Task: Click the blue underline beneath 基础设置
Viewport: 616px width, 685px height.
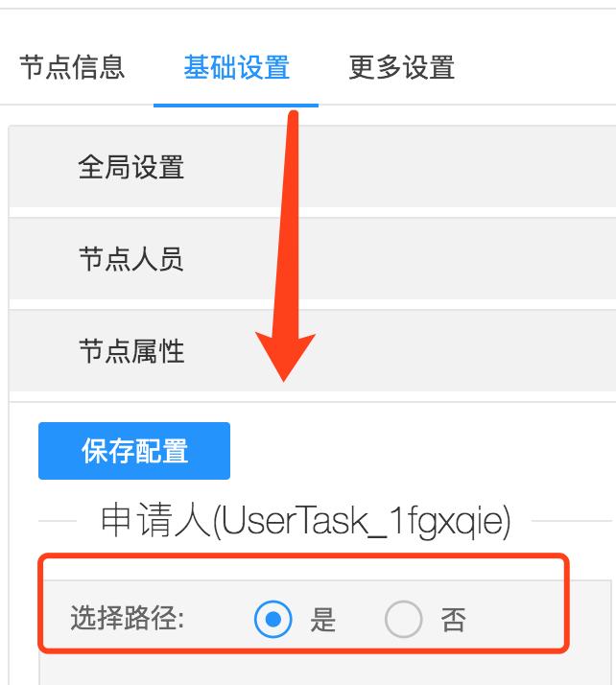Action: [x=236, y=106]
